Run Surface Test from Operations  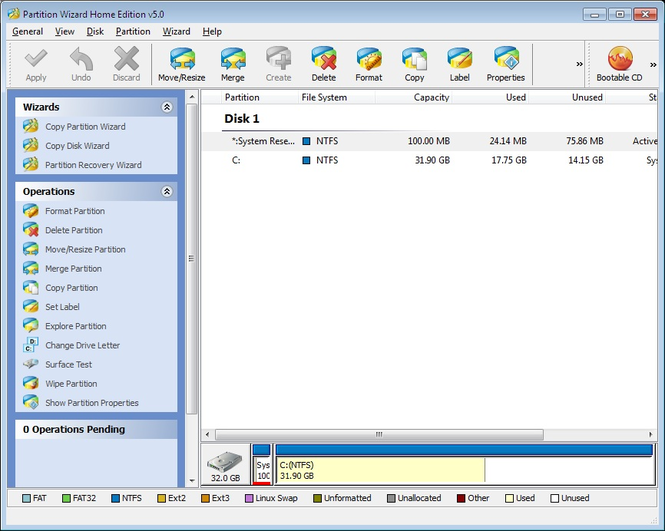[69, 364]
